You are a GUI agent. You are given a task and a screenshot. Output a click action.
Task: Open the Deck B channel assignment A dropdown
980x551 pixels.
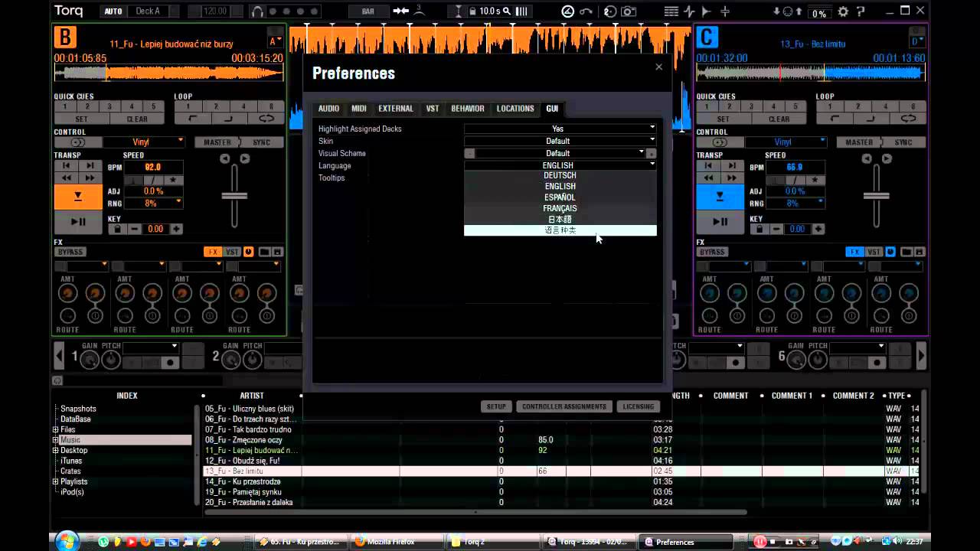tap(276, 41)
